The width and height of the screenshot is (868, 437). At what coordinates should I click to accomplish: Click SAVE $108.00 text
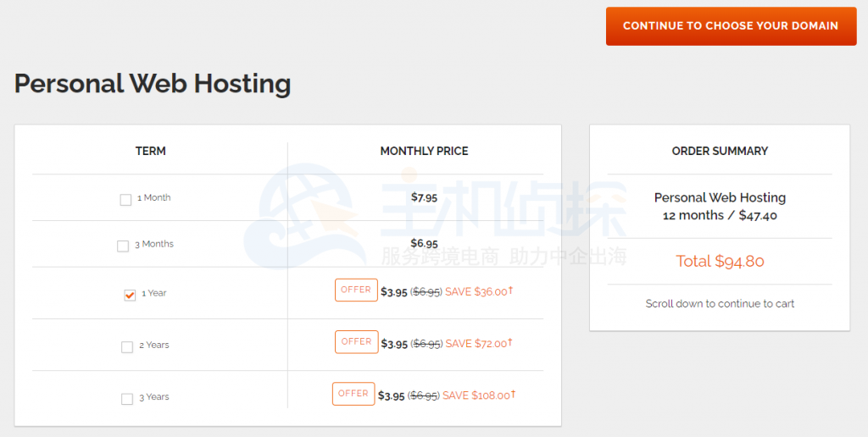tap(479, 395)
